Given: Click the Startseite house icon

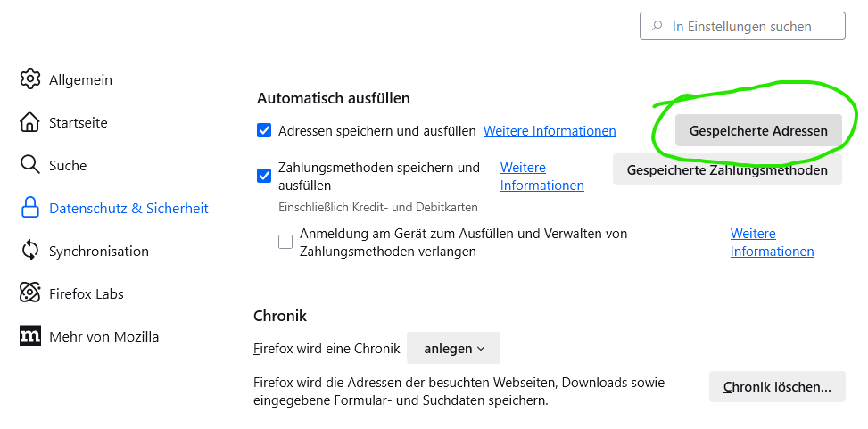Looking at the screenshot, I should (x=30, y=122).
